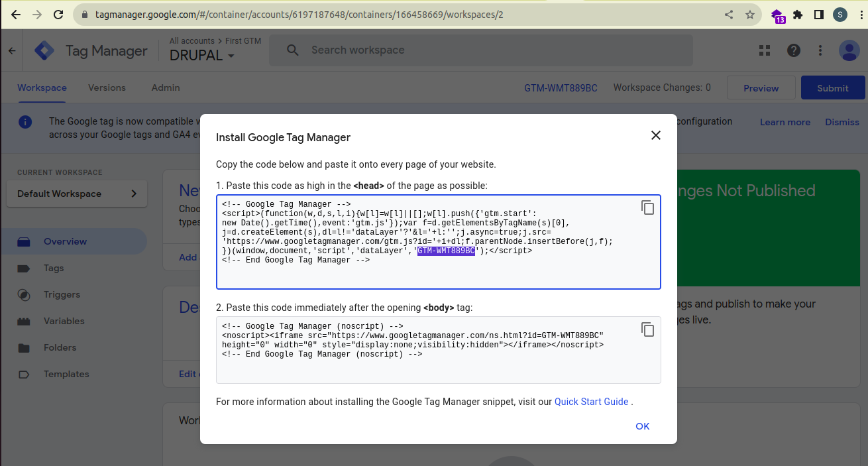Copy the head code snippet

[x=647, y=207]
